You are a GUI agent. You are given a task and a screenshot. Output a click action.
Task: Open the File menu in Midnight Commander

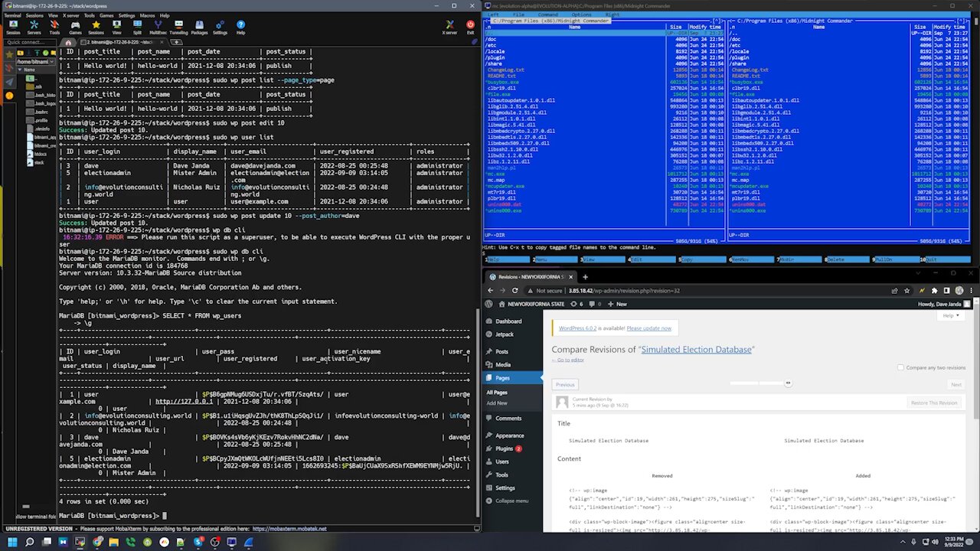click(518, 15)
